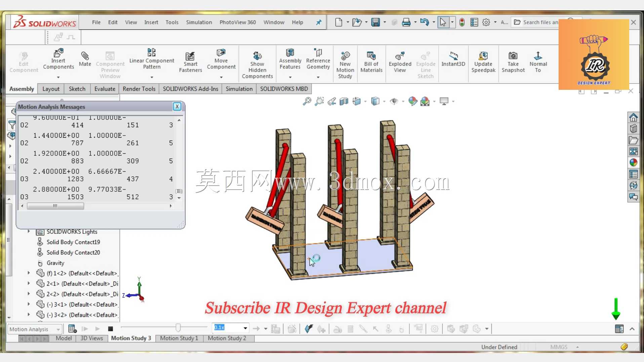Click the New document icon
This screenshot has height=362, width=644.
(339, 22)
